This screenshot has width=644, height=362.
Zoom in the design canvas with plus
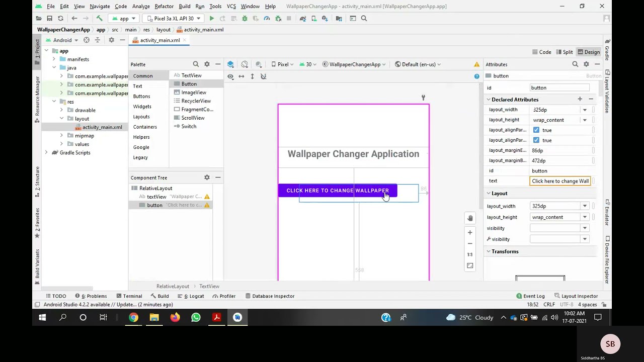[x=470, y=232]
